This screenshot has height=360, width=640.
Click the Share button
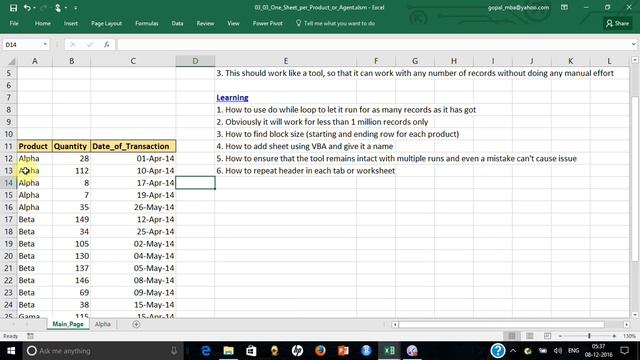coord(617,23)
